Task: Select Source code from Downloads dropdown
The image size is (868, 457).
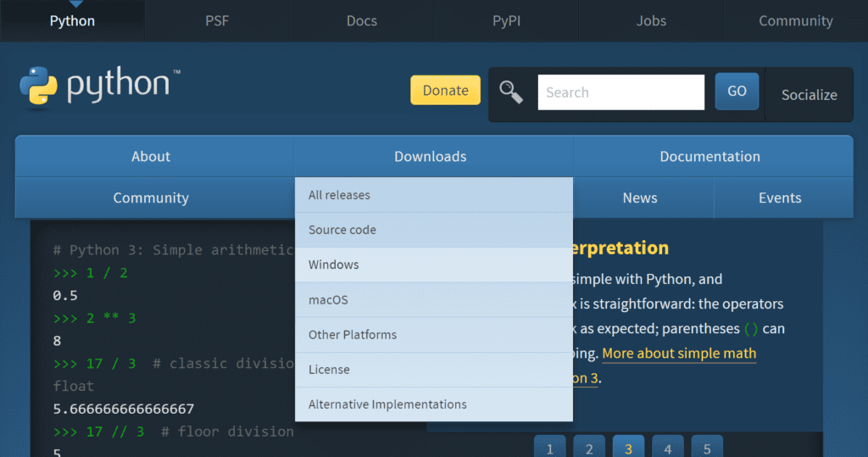Action: point(433,230)
